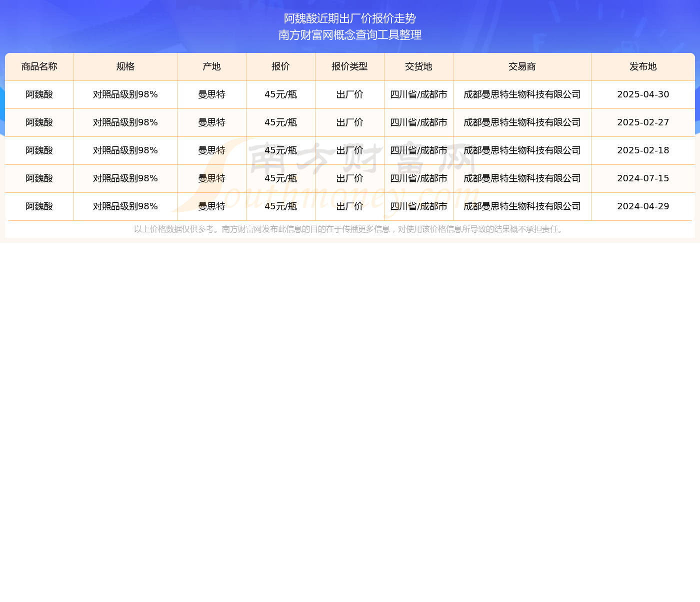Select the date cell 2024-07-15
700x602 pixels.
point(643,178)
